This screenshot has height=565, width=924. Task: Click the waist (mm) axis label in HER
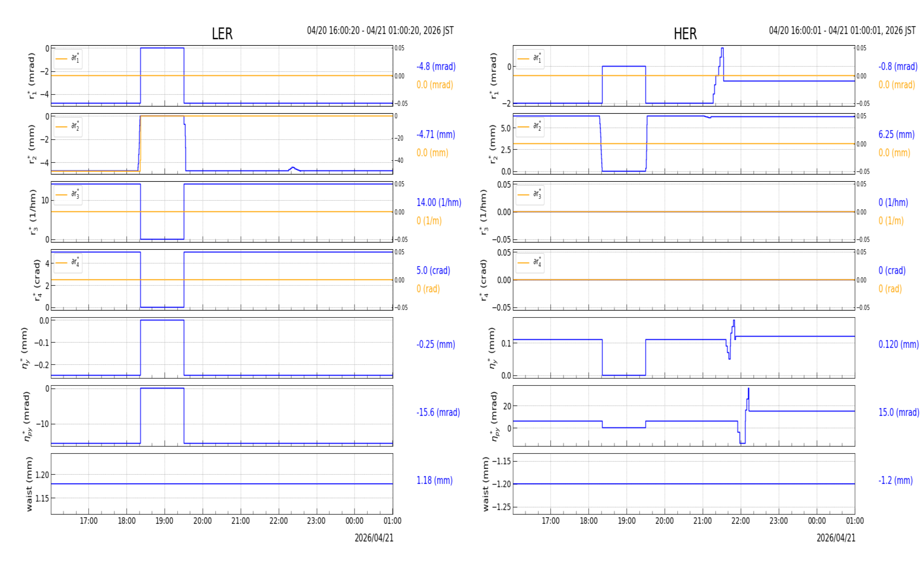click(486, 484)
